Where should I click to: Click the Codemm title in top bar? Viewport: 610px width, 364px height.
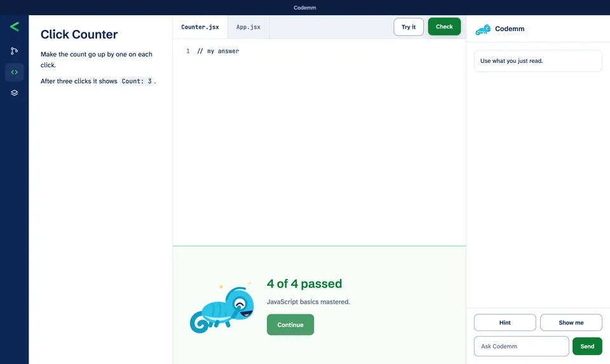[x=304, y=8]
